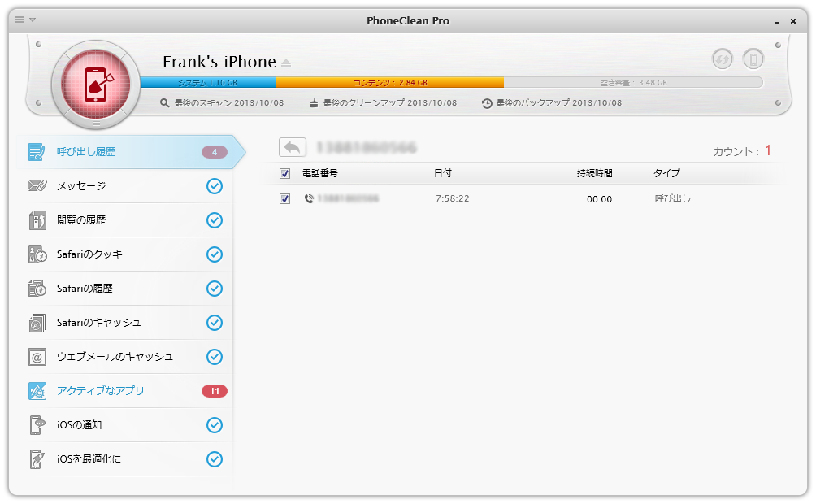Click the webmail cache @ icon
This screenshot has width=816, height=504.
coord(37,357)
